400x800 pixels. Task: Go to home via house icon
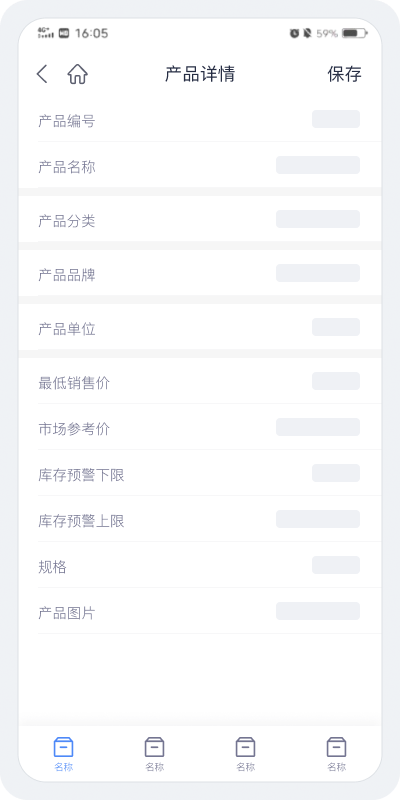pyautogui.click(x=78, y=74)
